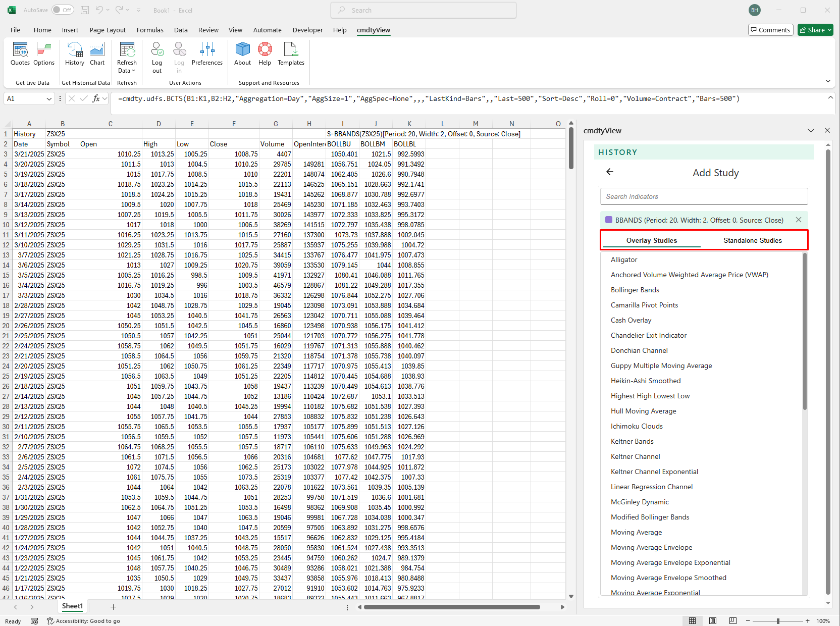Switch to Page Layout view in status bar
Image resolution: width=840 pixels, height=626 pixels.
[713, 621]
